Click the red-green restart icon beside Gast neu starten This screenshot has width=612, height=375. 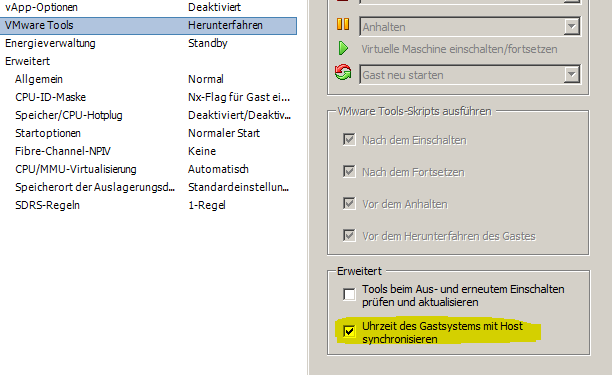click(343, 73)
